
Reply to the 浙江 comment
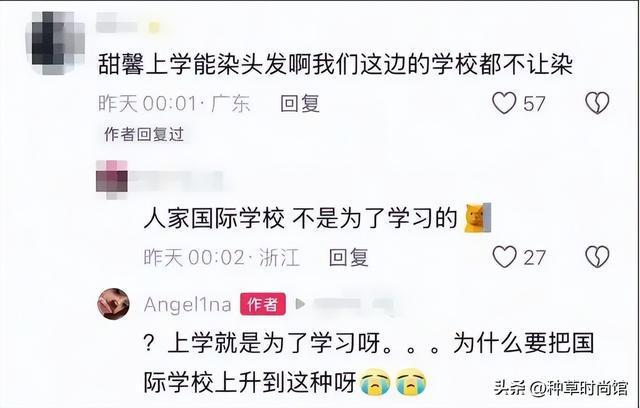tap(349, 257)
